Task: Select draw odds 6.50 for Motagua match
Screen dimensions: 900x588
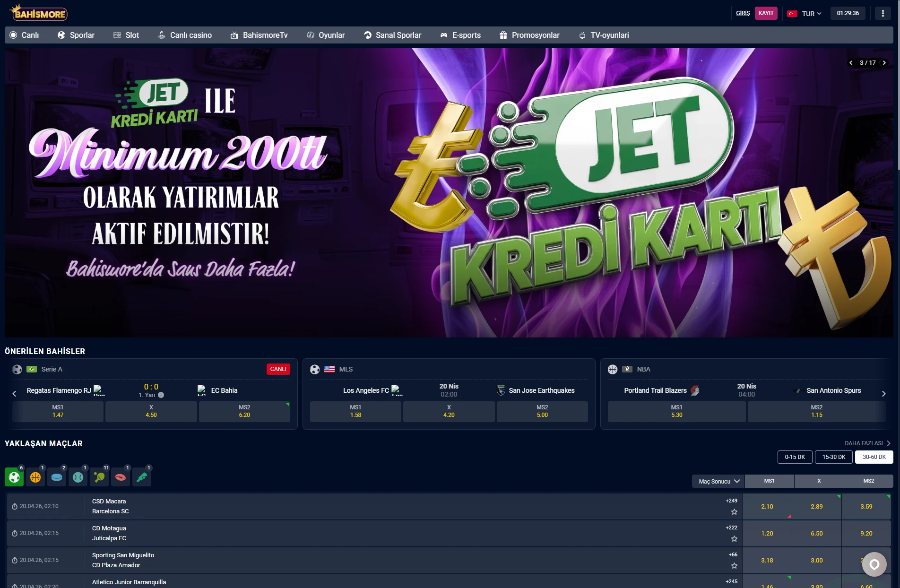Action: pos(817,534)
